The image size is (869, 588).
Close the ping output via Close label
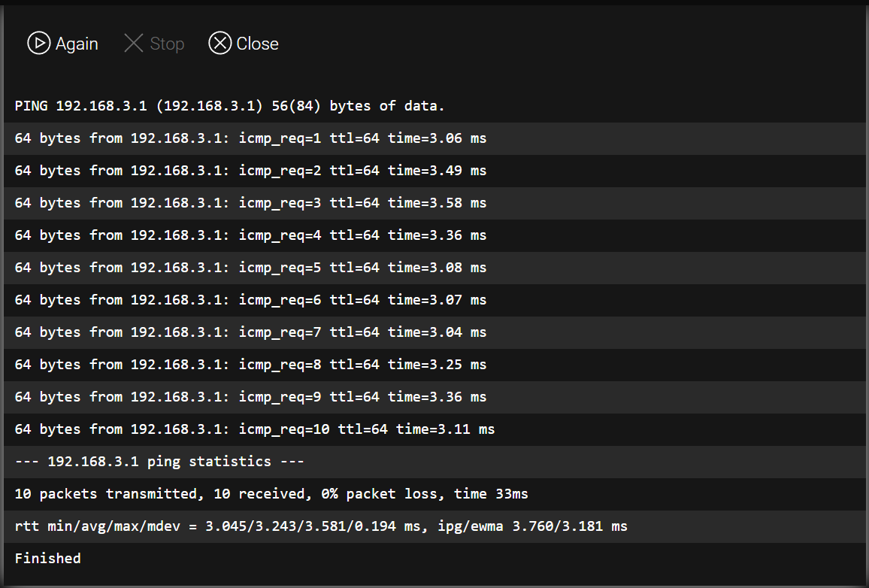257,44
